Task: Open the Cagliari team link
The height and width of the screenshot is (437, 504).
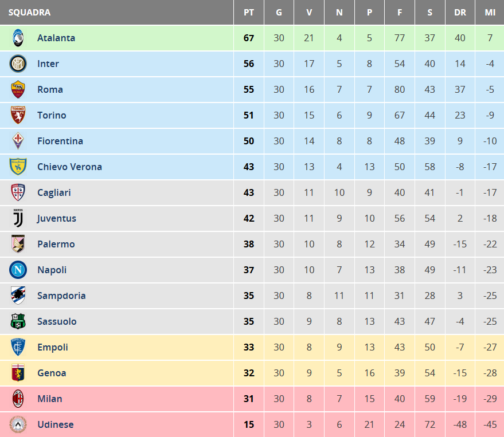Action: [x=54, y=192]
